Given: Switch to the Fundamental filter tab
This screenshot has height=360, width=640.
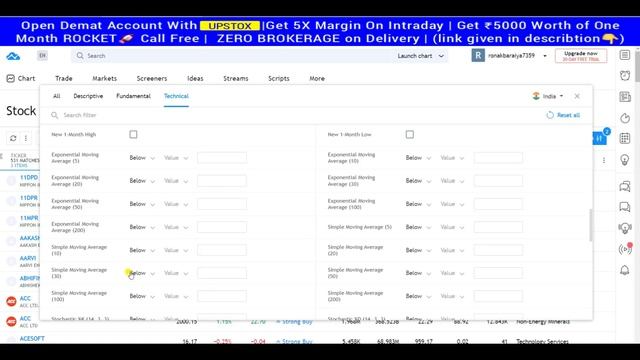Looking at the screenshot, I should [x=133, y=96].
